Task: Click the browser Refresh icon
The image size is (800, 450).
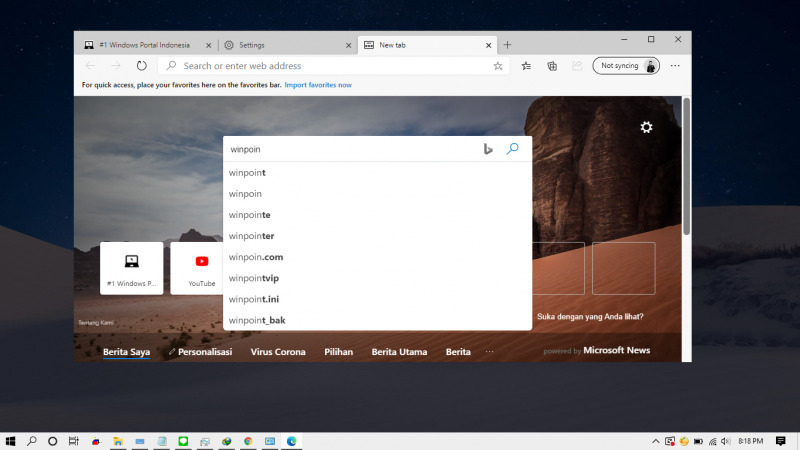Action: (x=142, y=66)
